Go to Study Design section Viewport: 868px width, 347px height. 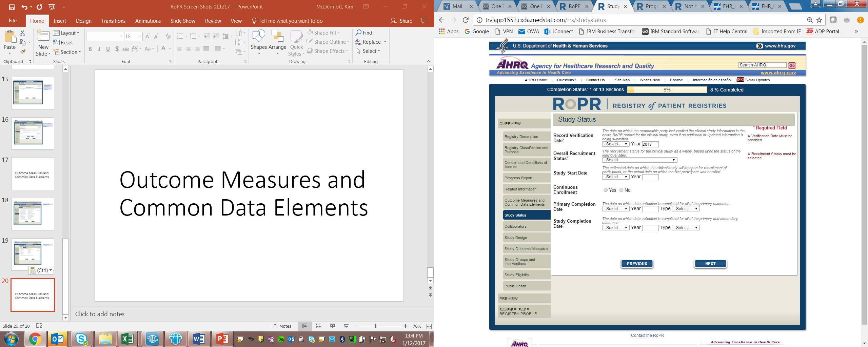tap(516, 238)
